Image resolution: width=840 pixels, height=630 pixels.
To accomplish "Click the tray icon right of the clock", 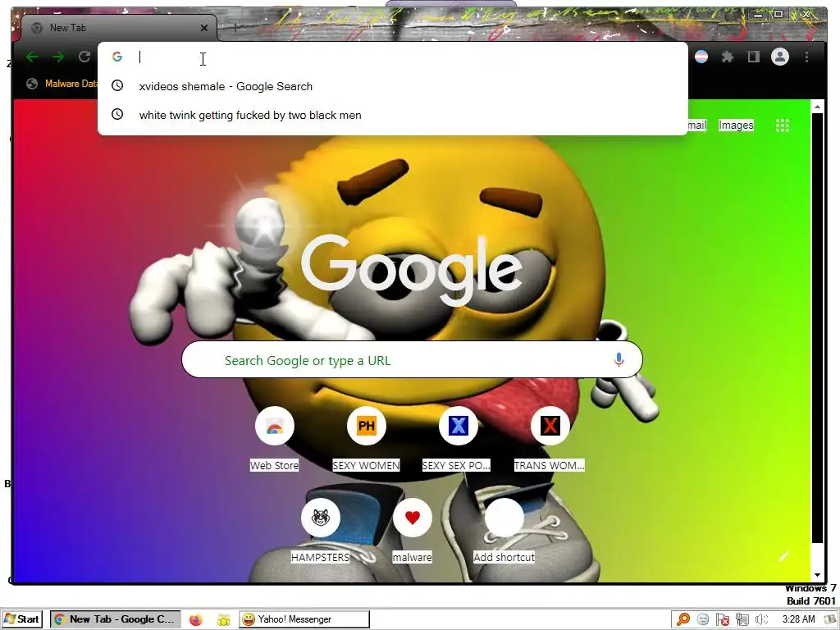I will click(830, 619).
